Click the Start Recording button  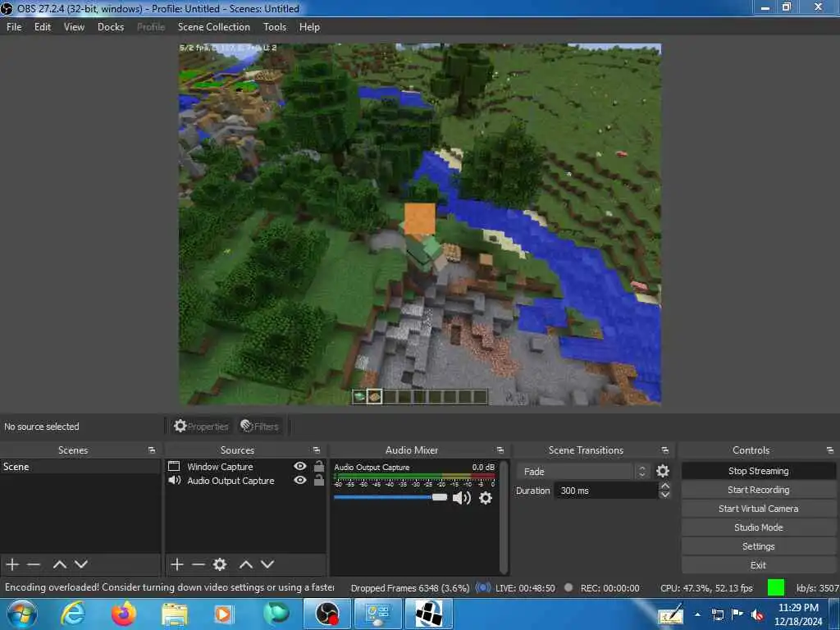[x=758, y=490]
